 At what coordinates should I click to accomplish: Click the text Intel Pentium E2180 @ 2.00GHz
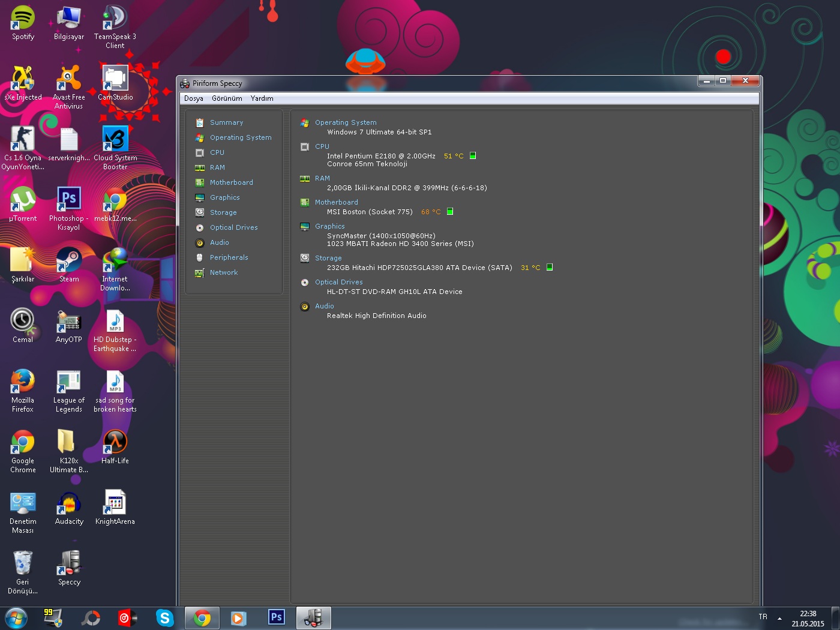click(x=381, y=156)
